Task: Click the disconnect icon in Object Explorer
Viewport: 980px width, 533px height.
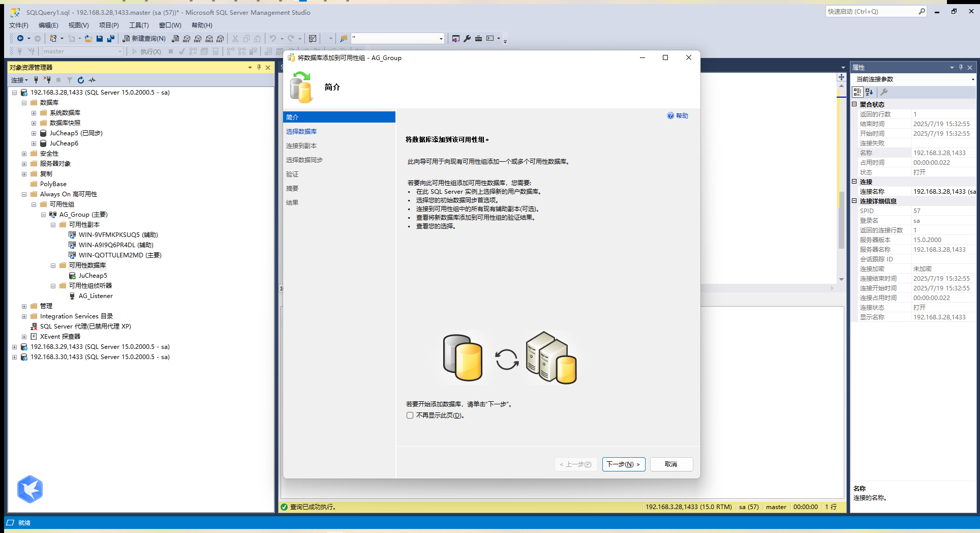Action: click(47, 80)
